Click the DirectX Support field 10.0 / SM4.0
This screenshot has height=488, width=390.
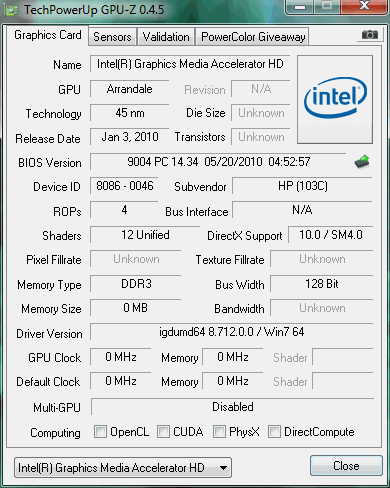[x=330, y=235]
